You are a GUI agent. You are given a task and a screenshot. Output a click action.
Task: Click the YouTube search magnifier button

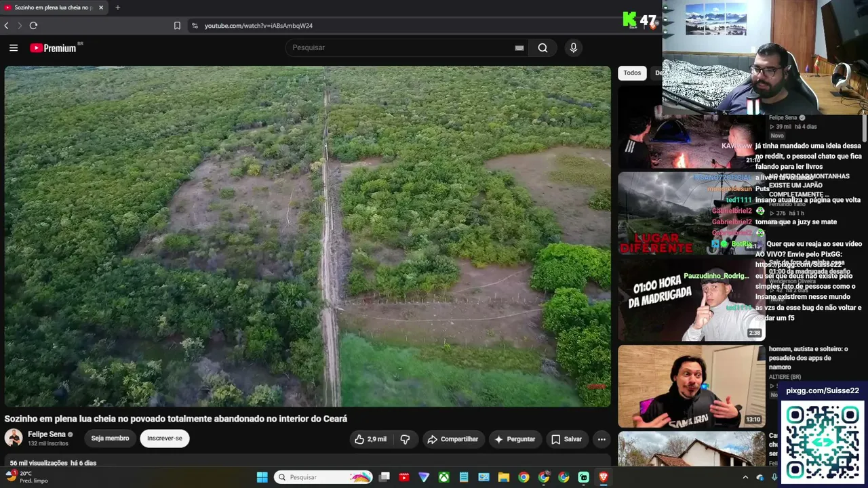coord(542,47)
